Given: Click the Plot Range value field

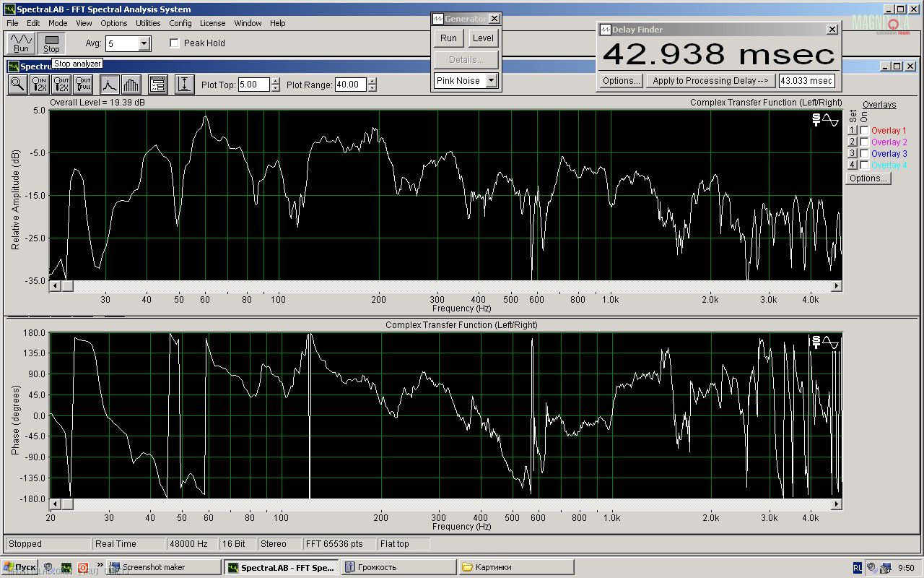Looking at the screenshot, I should (x=350, y=85).
